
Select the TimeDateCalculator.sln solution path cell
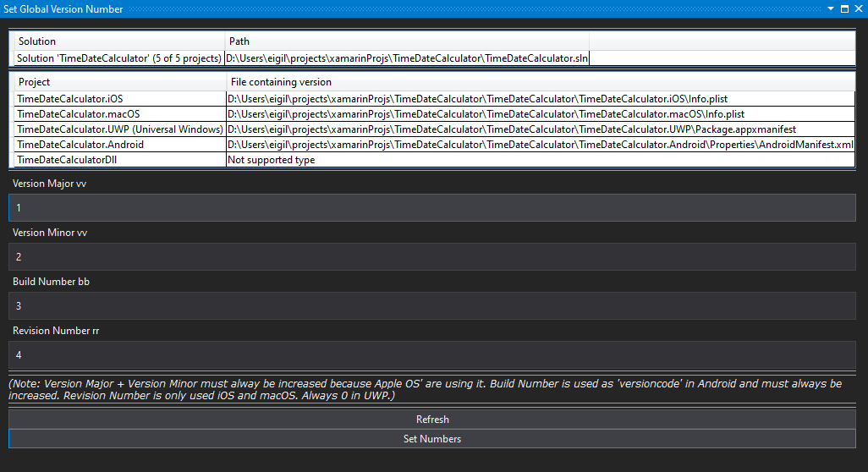406,58
